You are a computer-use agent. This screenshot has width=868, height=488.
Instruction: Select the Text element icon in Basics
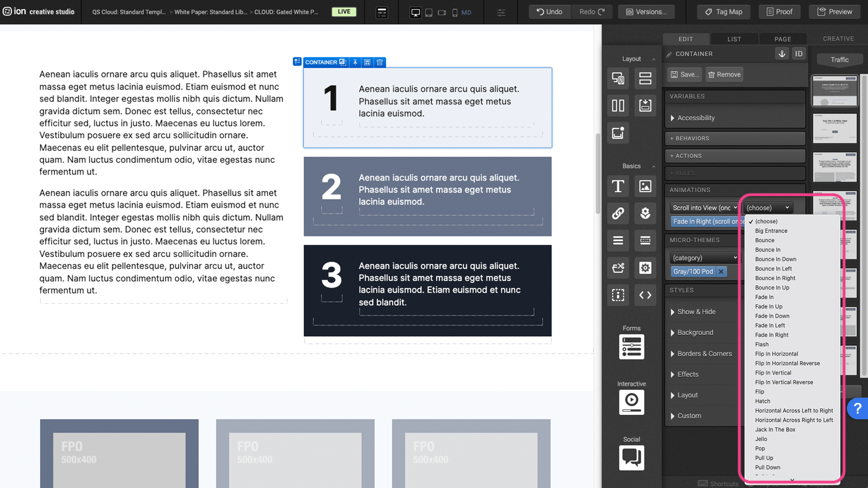pos(618,187)
